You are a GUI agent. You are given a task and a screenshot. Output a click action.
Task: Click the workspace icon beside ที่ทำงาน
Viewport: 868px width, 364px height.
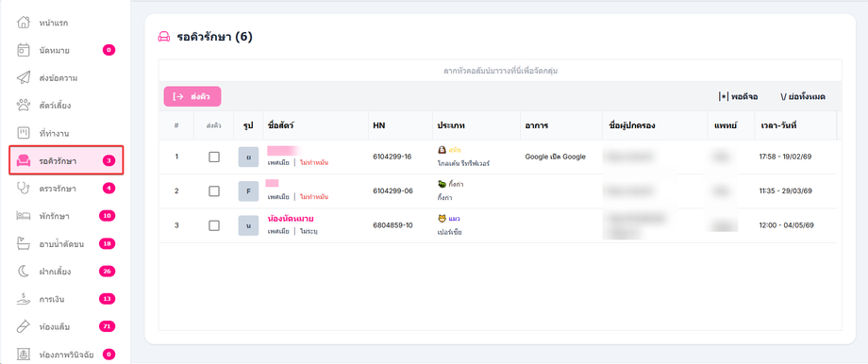click(24, 133)
